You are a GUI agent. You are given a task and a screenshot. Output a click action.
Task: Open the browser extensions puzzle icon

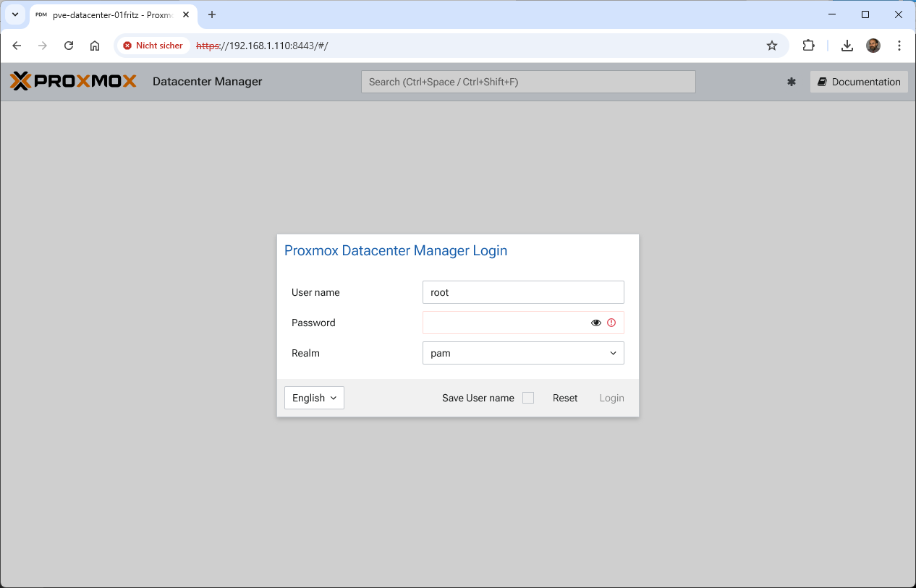point(808,46)
